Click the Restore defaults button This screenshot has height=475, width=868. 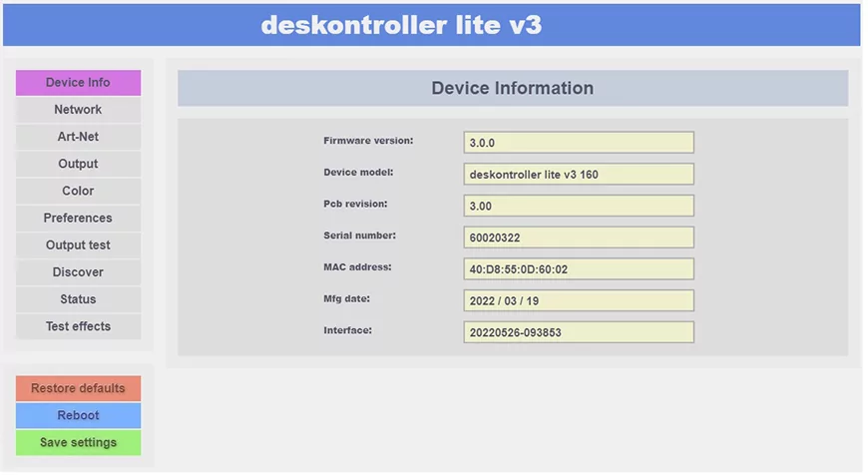point(78,388)
